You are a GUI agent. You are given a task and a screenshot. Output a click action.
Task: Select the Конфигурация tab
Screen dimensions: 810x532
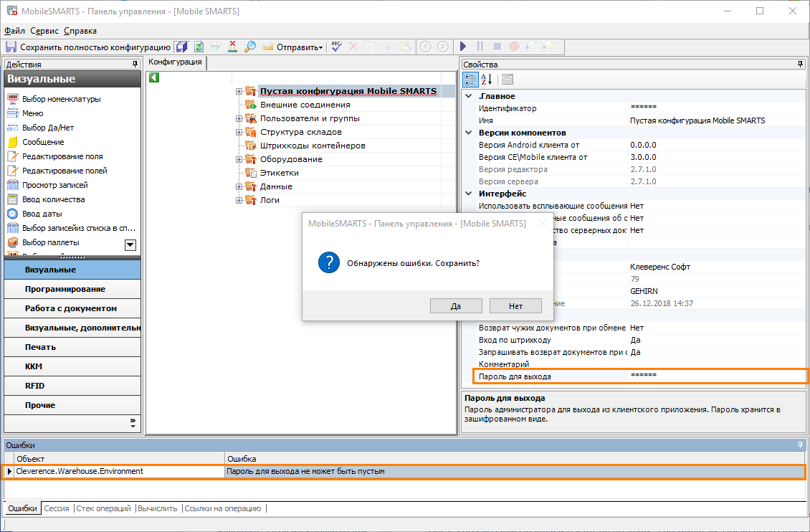176,62
